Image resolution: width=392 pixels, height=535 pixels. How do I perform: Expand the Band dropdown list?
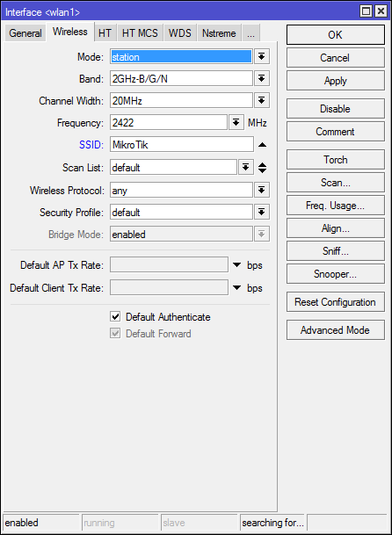point(262,79)
